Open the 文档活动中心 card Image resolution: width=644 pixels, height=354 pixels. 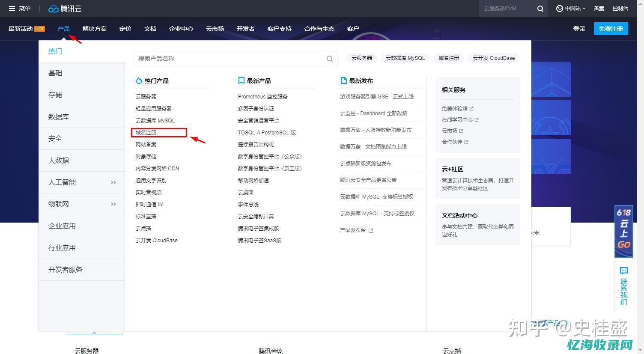[478, 225]
